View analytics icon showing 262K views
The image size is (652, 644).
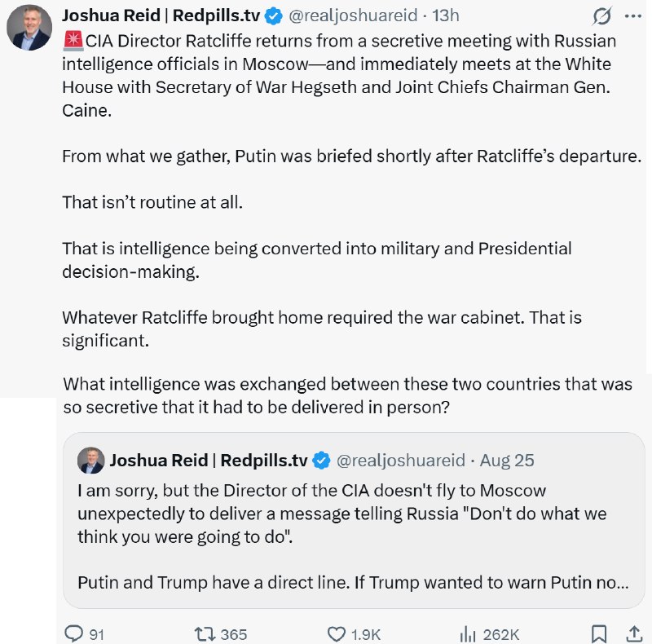(x=468, y=634)
